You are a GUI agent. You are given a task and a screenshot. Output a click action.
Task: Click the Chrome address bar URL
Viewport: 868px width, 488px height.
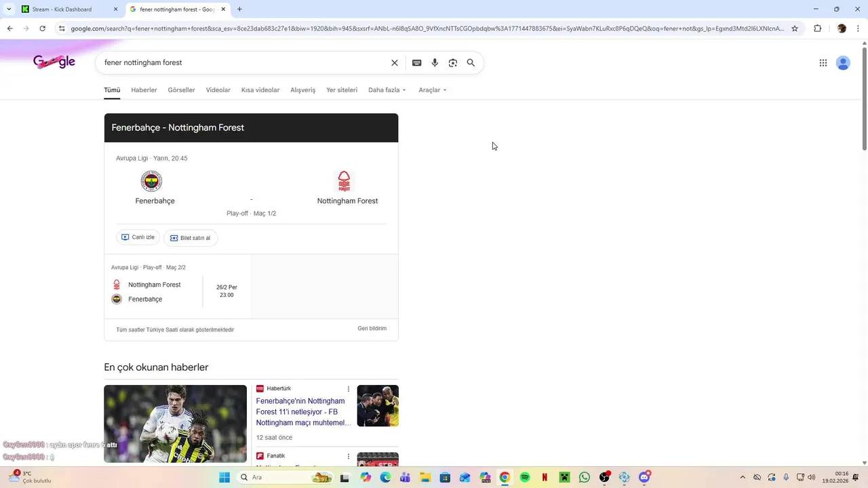pos(427,28)
